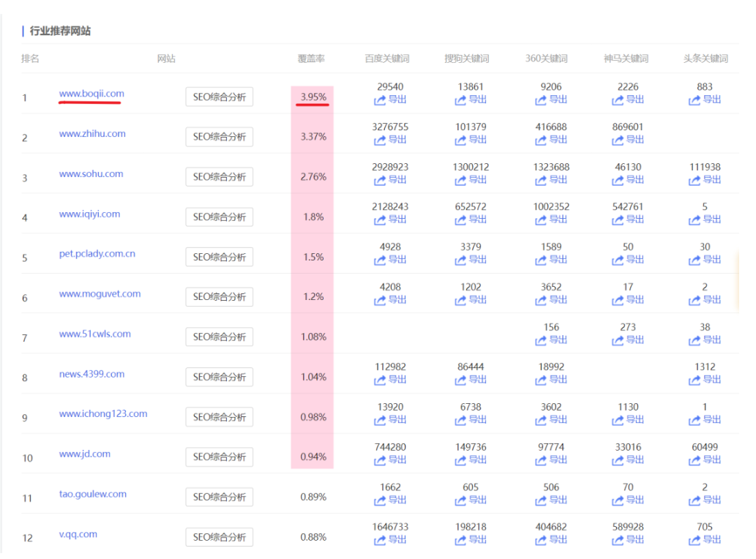This screenshot has width=756, height=559.
Task: Export Toutiao keywords 1312 for news.4399.com
Action: point(705,380)
